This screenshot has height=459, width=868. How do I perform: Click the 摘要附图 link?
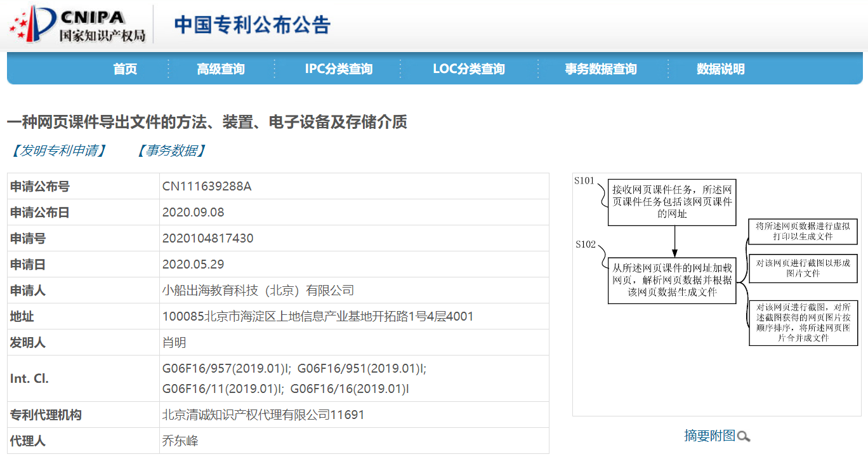point(709,436)
